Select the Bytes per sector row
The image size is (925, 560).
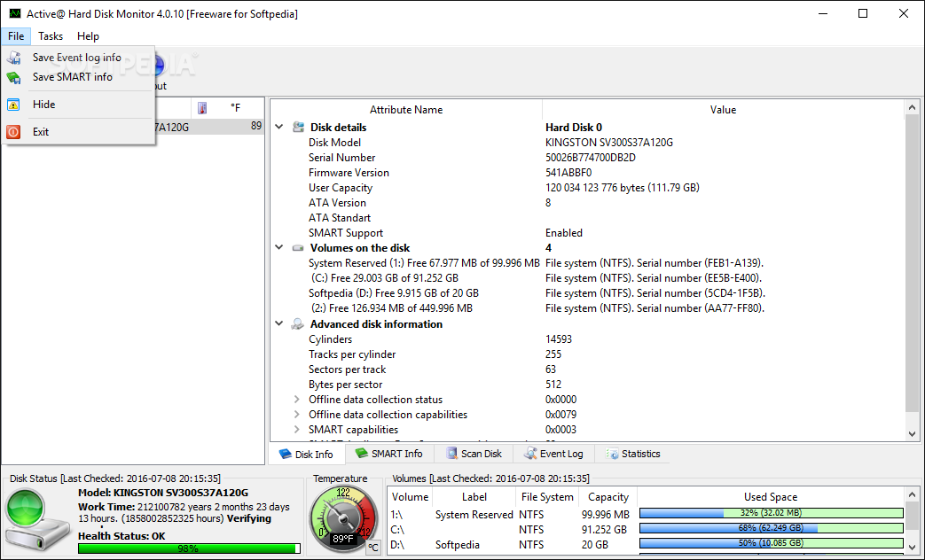(x=587, y=385)
